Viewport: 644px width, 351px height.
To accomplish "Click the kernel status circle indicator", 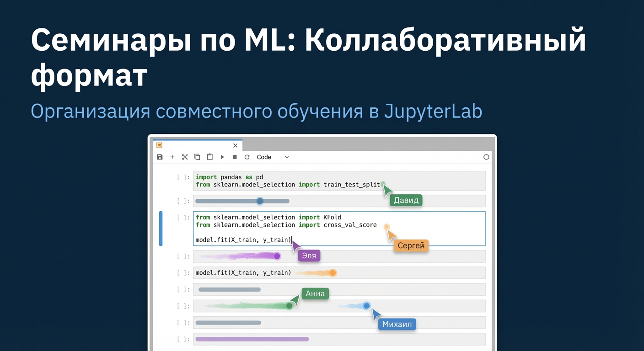I will click(486, 157).
